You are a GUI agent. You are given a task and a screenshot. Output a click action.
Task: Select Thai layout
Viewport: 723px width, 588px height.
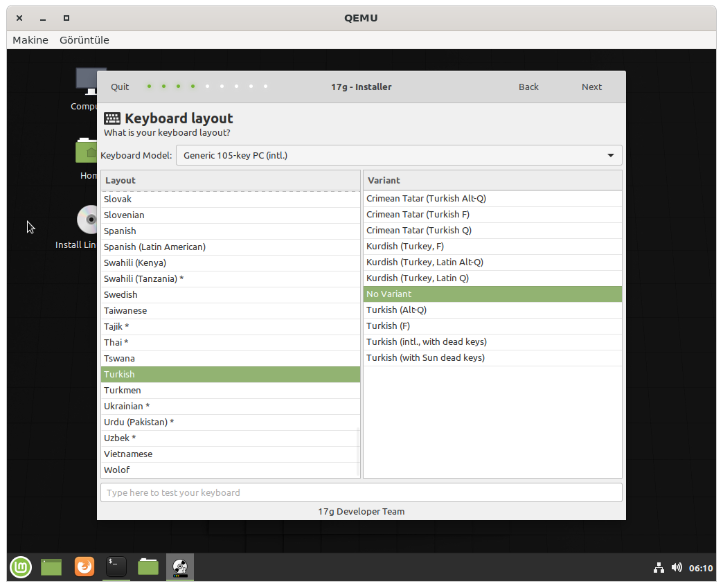click(x=231, y=343)
